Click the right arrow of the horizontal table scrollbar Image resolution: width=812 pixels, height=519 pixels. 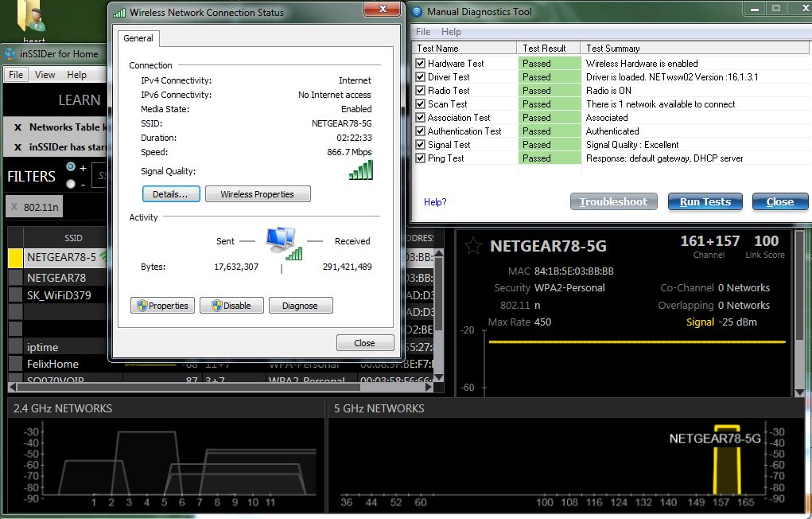tap(429, 387)
